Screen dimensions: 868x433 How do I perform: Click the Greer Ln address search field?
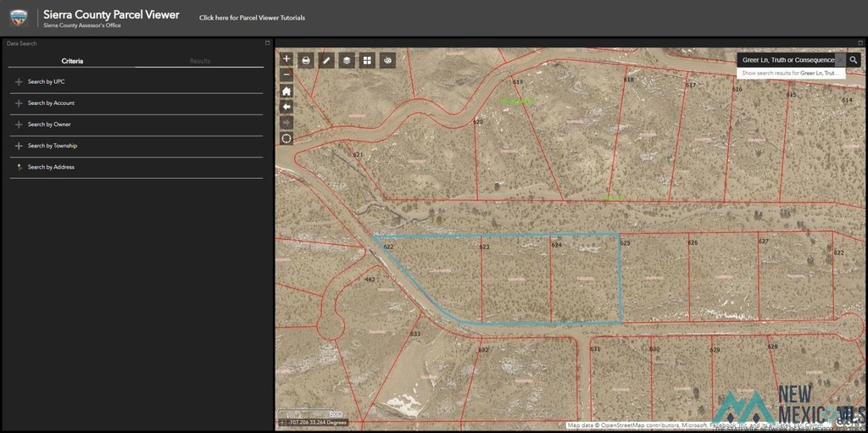coord(788,60)
